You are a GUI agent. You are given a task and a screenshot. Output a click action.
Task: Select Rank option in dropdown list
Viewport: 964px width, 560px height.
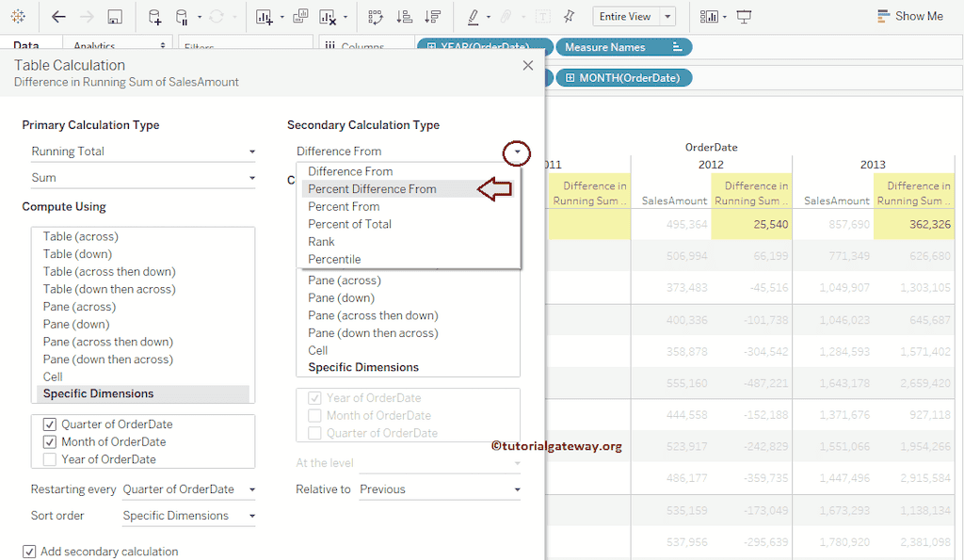coord(409,242)
